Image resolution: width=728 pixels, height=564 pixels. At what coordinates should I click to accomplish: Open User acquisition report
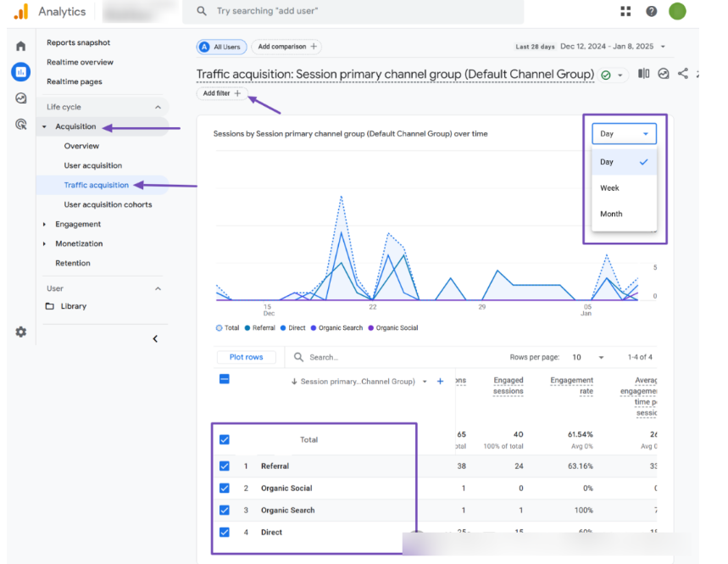point(93,165)
